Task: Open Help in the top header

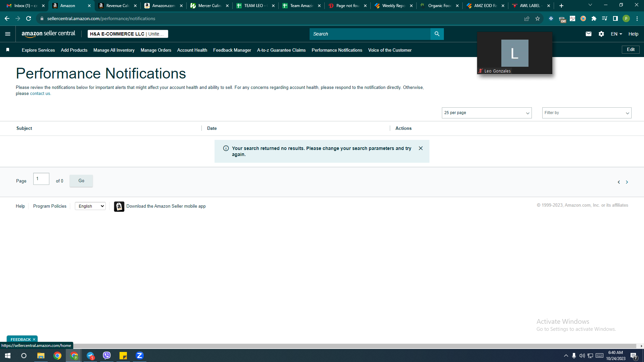Action: pyautogui.click(x=633, y=34)
